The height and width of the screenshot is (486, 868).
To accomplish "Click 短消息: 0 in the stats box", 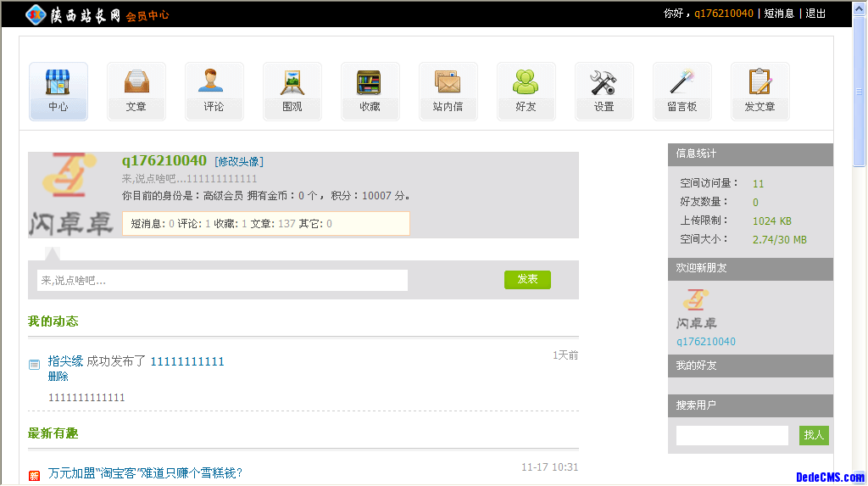I will pos(153,224).
